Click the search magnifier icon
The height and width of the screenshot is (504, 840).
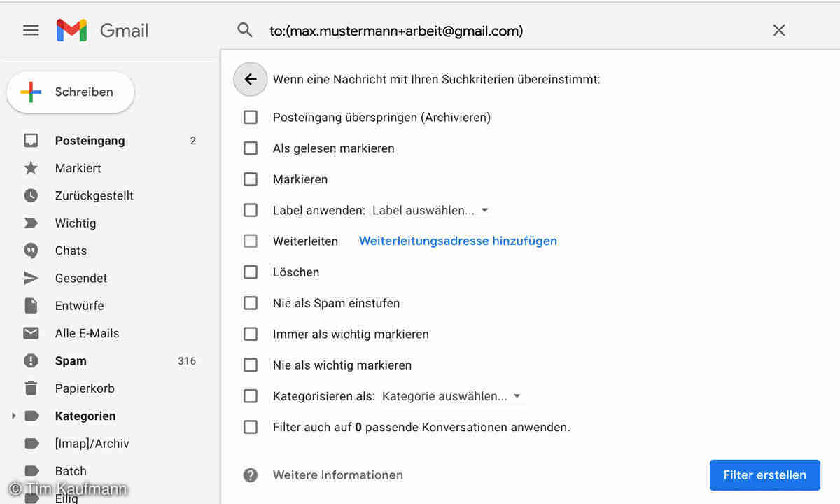point(244,30)
